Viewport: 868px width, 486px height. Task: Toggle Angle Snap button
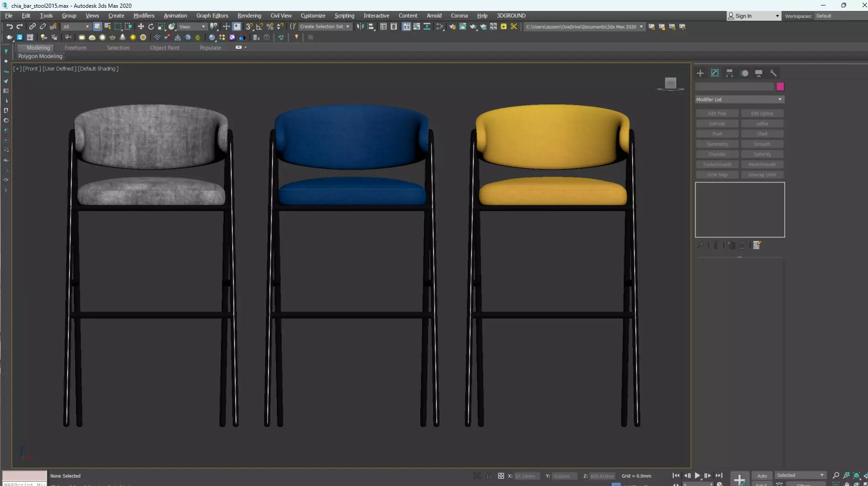260,26
